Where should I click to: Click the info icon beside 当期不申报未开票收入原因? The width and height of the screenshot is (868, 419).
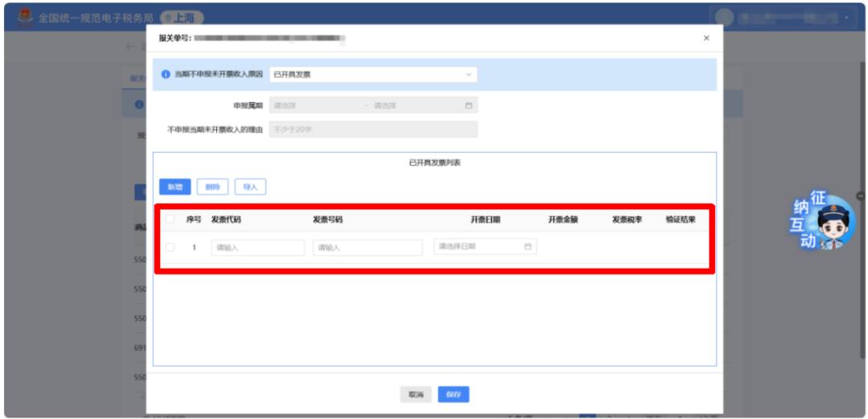(166, 74)
